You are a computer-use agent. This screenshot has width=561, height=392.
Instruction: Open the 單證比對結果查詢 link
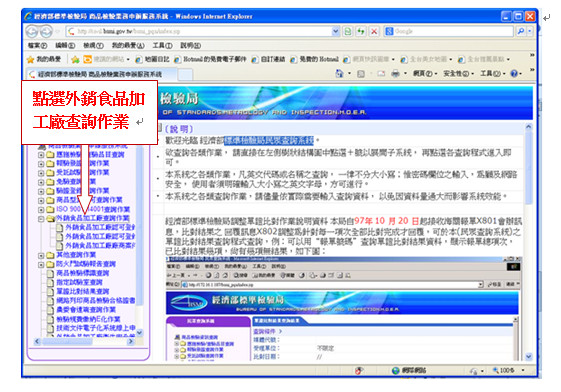pos(83,291)
